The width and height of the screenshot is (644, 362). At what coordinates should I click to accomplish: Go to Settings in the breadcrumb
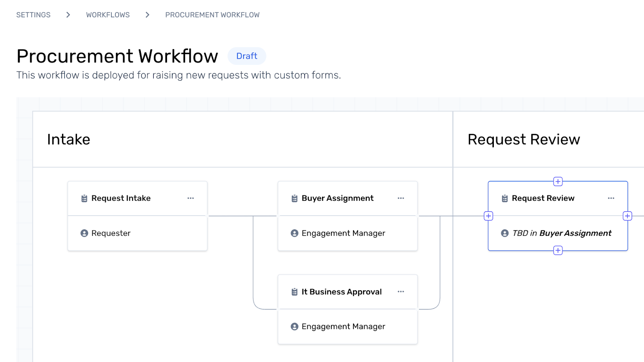point(33,15)
